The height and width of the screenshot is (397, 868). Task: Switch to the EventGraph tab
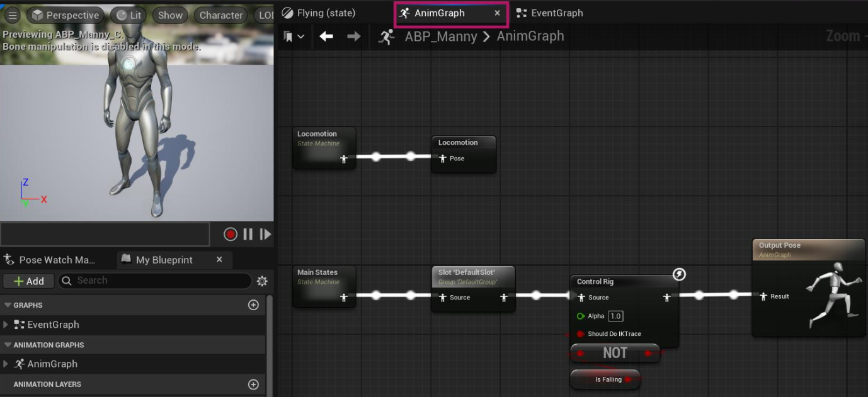coord(550,13)
